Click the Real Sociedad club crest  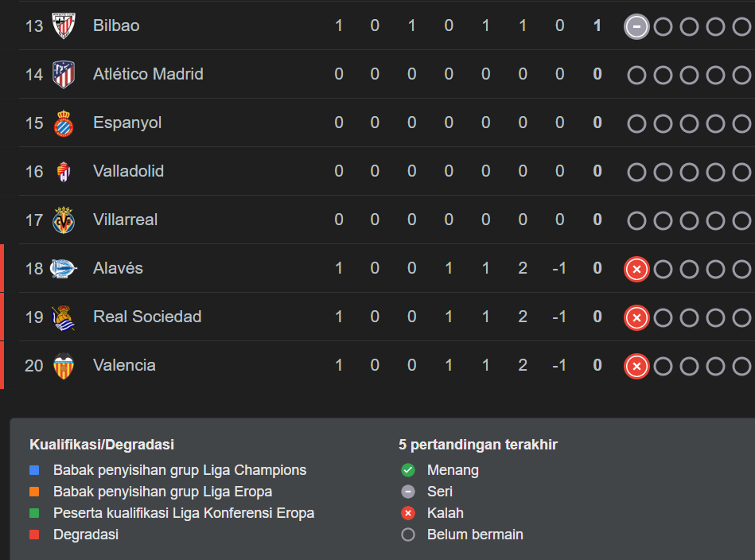pos(64,317)
